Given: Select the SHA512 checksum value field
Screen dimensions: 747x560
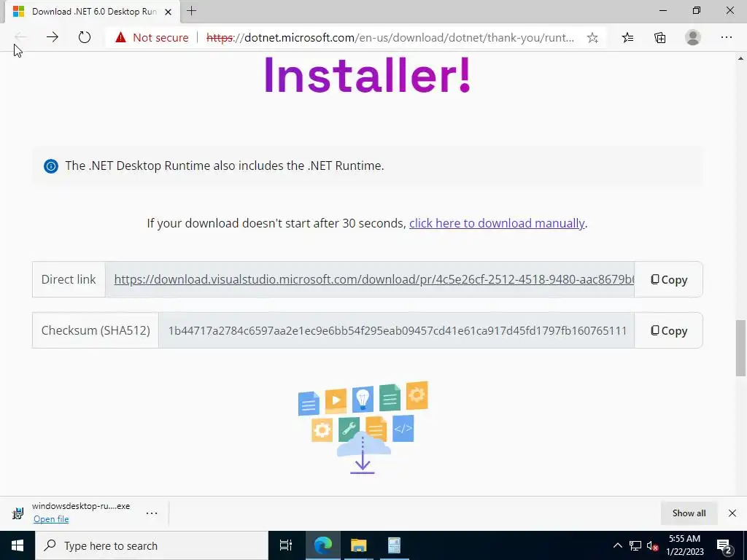Looking at the screenshot, I should (x=396, y=330).
